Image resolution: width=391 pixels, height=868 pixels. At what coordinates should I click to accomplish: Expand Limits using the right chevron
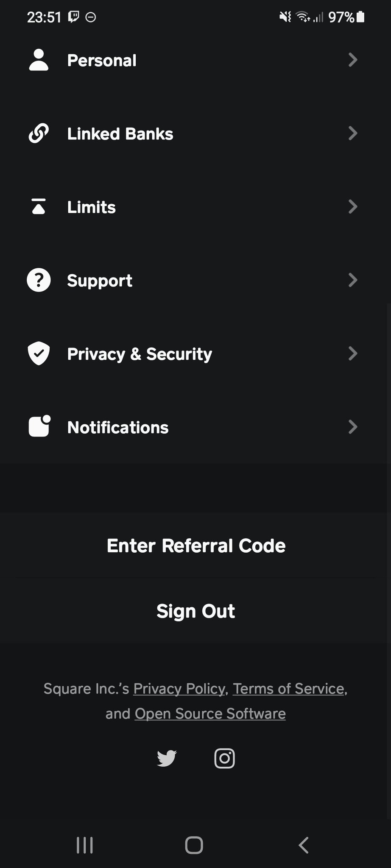(x=352, y=207)
